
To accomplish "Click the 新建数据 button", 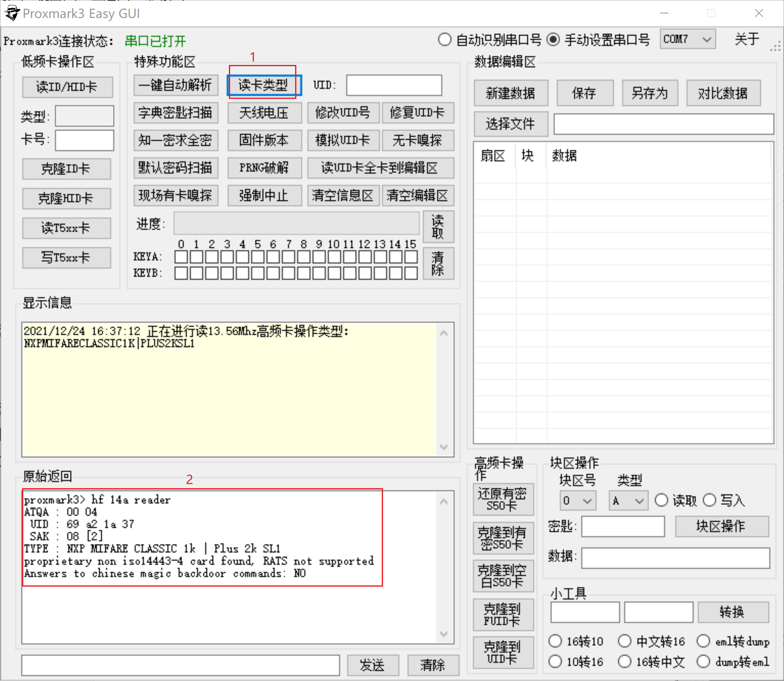I will [511, 93].
